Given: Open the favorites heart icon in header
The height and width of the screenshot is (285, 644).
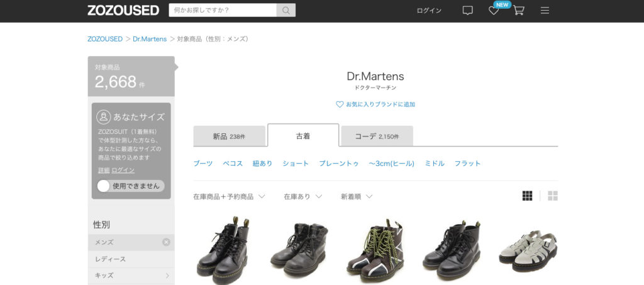Looking at the screenshot, I should tap(494, 11).
